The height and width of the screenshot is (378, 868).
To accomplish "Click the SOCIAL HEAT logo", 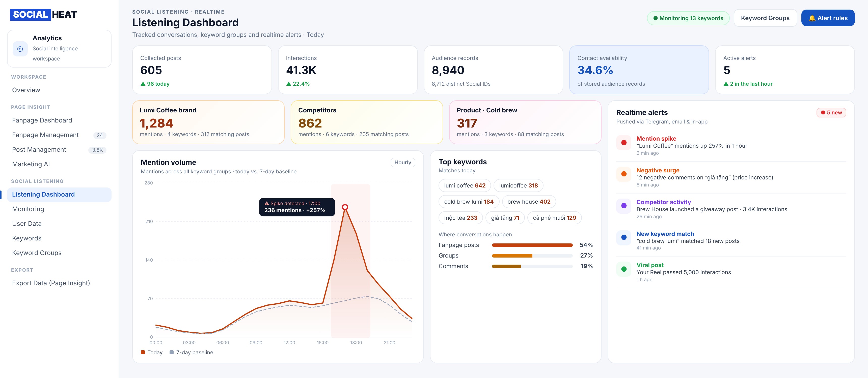I will pos(43,14).
